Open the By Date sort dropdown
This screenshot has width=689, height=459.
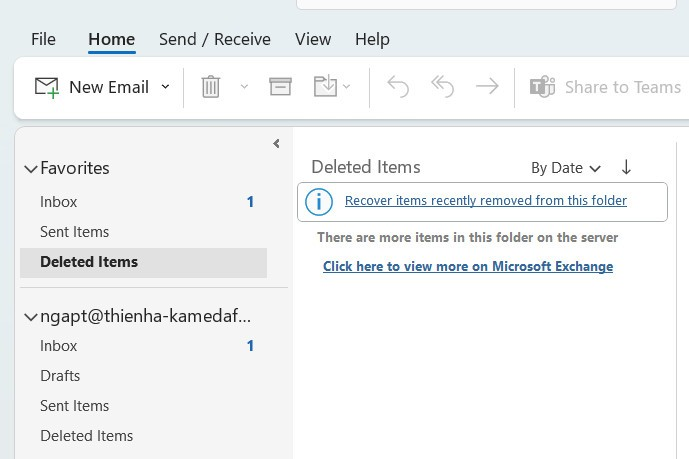566,168
